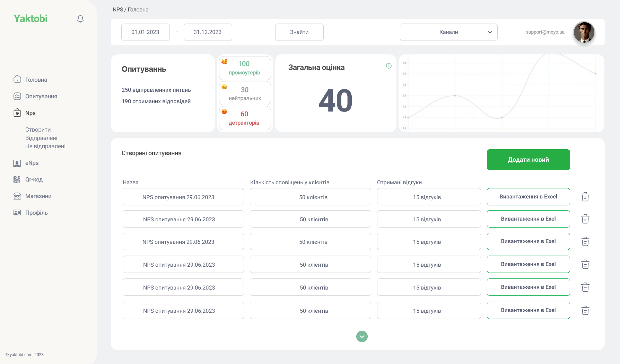
Task: Select the 60 детракторів card
Action: (244, 118)
